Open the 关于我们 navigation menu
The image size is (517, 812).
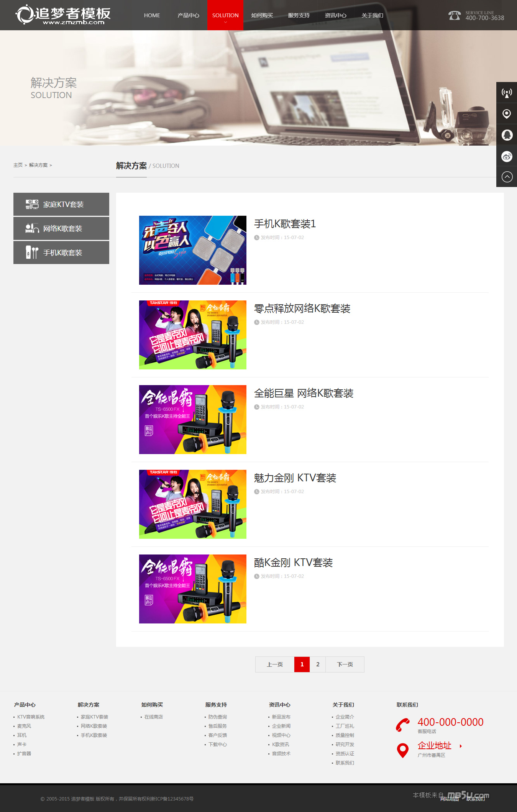pos(372,15)
